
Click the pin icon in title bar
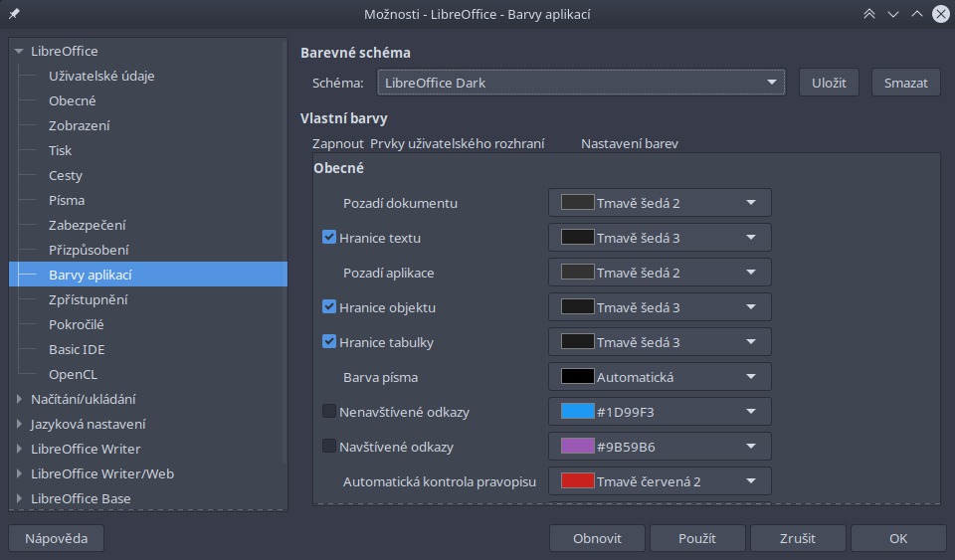pyautogui.click(x=14, y=13)
